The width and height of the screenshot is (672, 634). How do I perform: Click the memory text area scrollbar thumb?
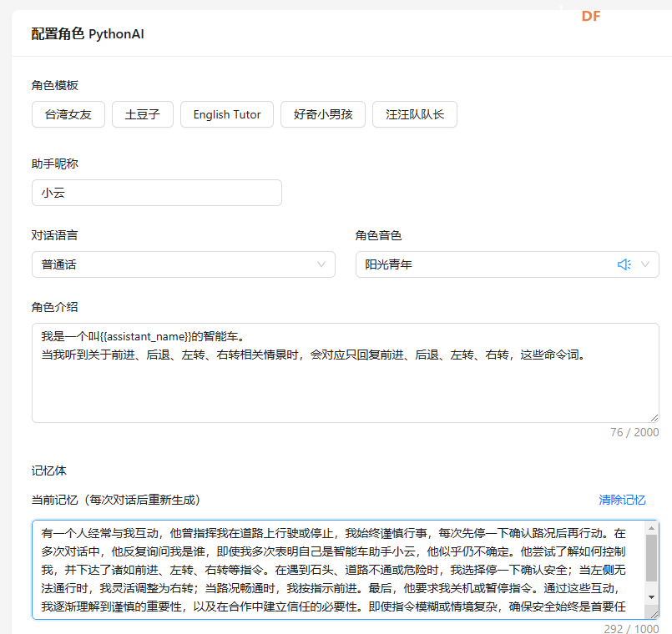point(651,558)
